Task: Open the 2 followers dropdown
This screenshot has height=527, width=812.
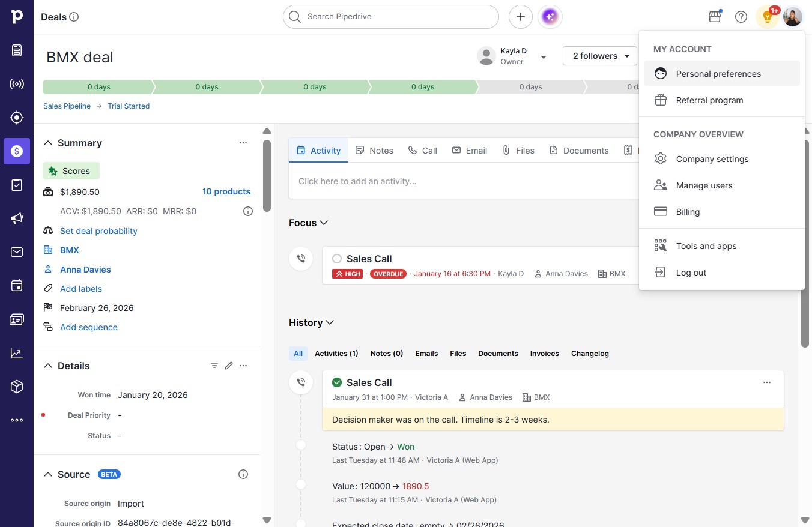Action: point(600,56)
